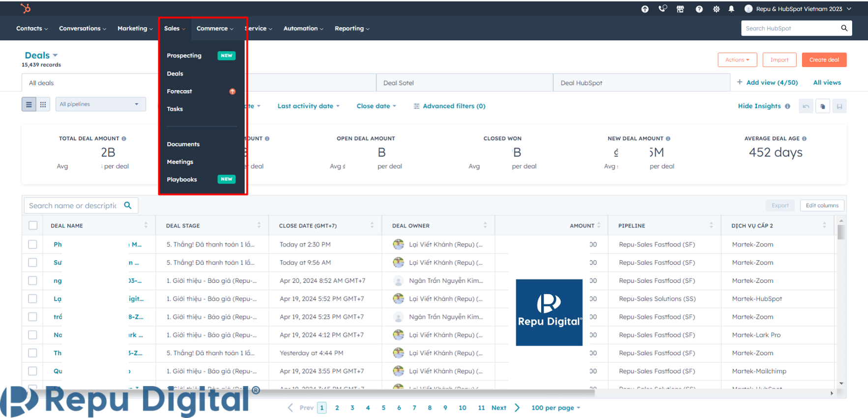The width and height of the screenshot is (868, 418).
Task: Sort by Close Date column arrows
Action: pyautogui.click(x=372, y=225)
